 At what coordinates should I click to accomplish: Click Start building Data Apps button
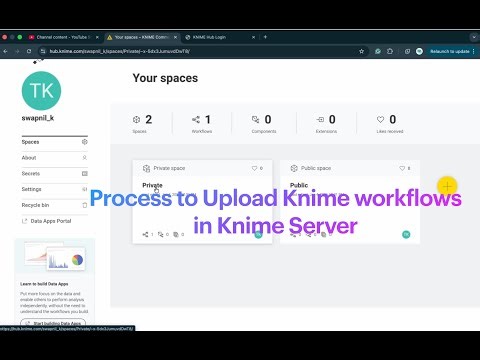point(53,323)
